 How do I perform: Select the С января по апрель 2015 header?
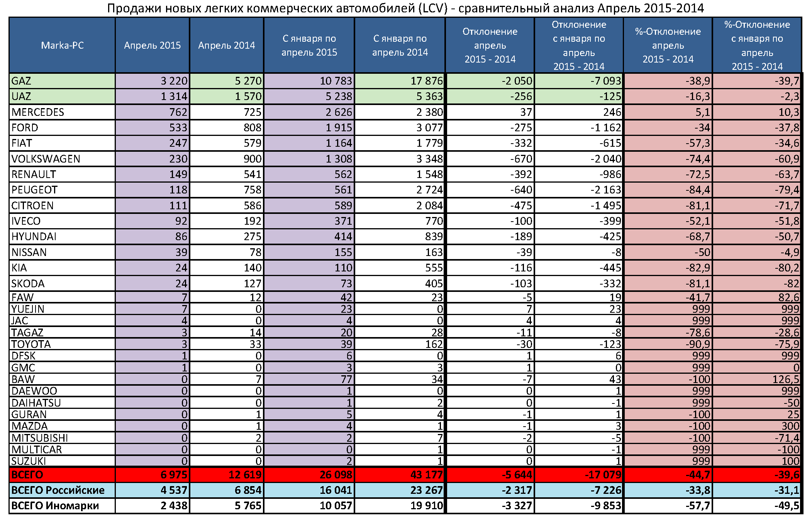(309, 45)
